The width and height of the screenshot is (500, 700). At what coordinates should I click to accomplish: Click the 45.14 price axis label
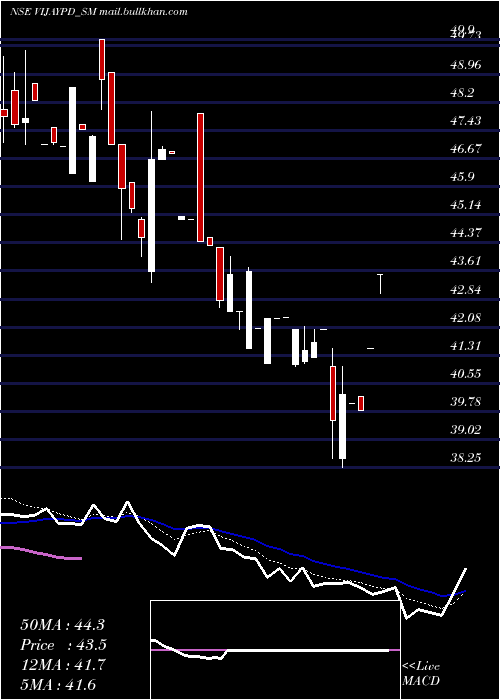pyautogui.click(x=466, y=205)
